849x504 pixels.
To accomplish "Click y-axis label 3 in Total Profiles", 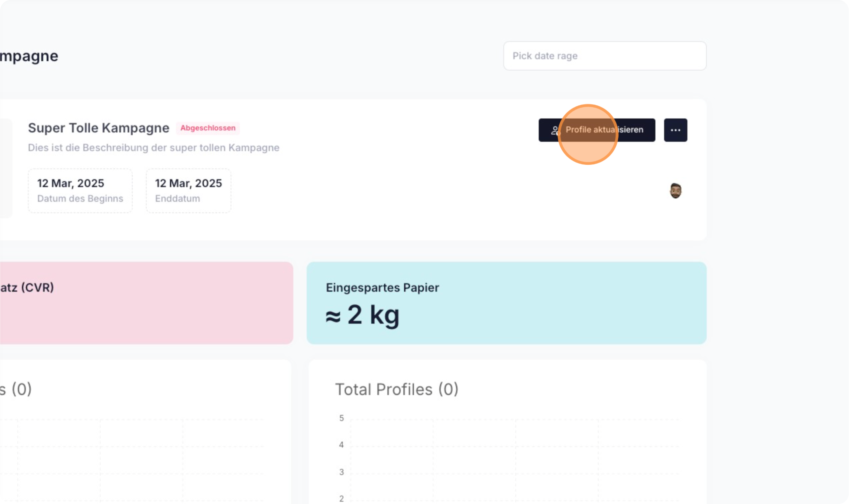I will click(x=342, y=472).
